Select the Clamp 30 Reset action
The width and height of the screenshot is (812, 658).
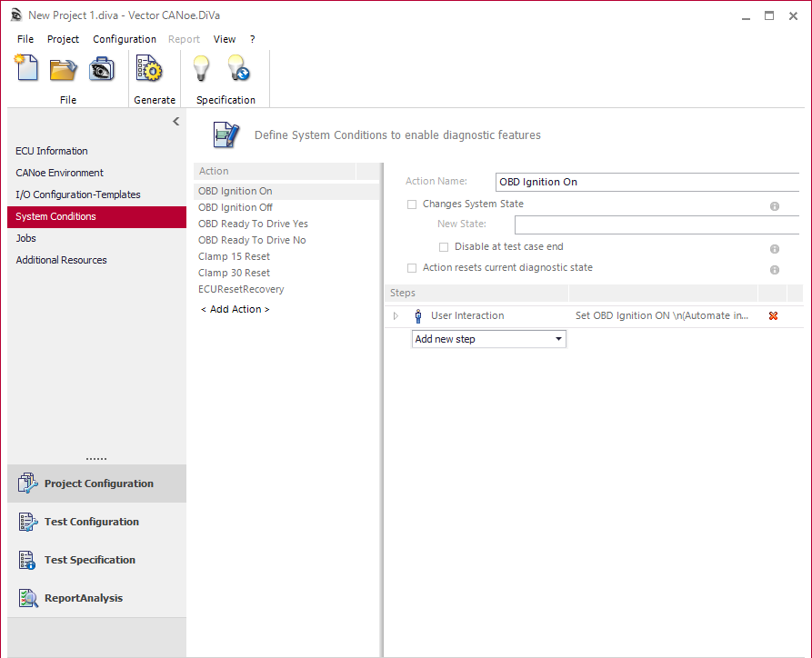coord(286,273)
